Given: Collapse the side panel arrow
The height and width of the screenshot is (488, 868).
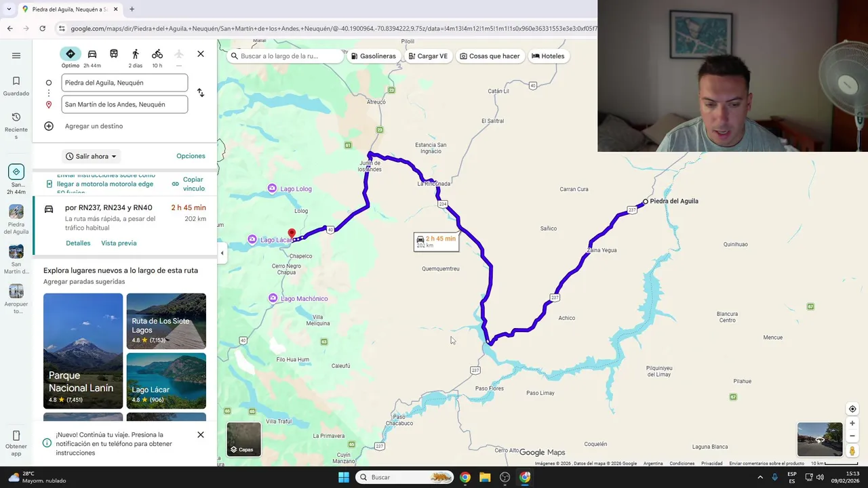Looking at the screenshot, I should 222,253.
